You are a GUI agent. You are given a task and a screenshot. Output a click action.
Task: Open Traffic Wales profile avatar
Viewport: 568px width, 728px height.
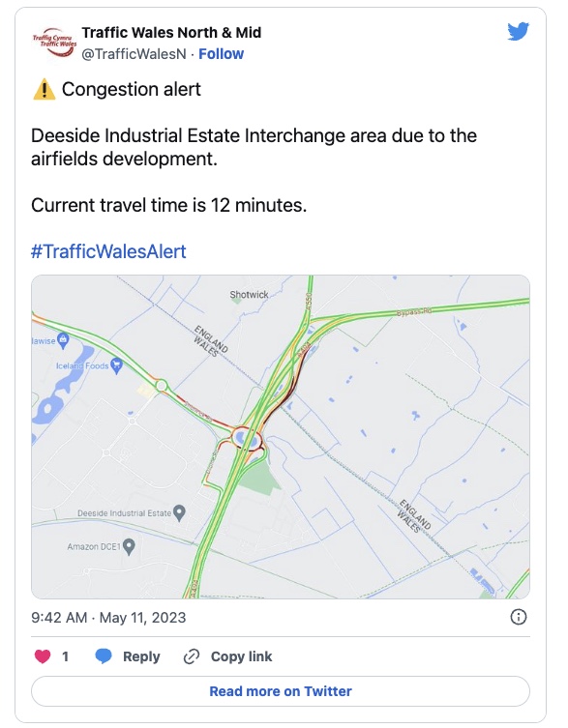click(54, 43)
